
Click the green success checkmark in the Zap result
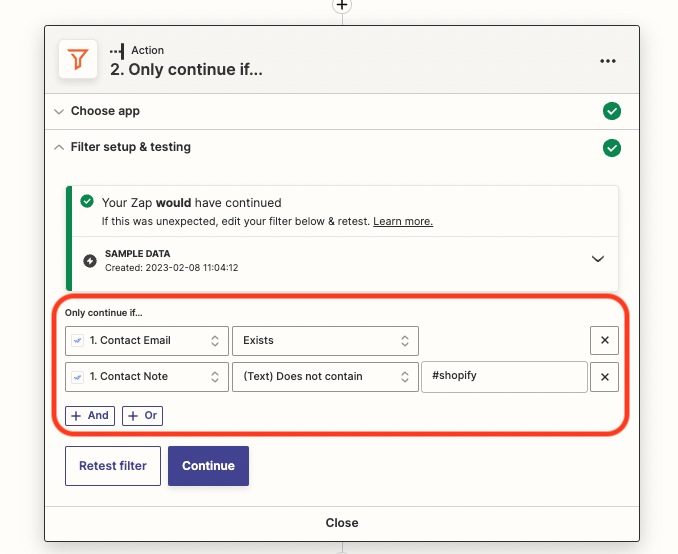coord(87,202)
